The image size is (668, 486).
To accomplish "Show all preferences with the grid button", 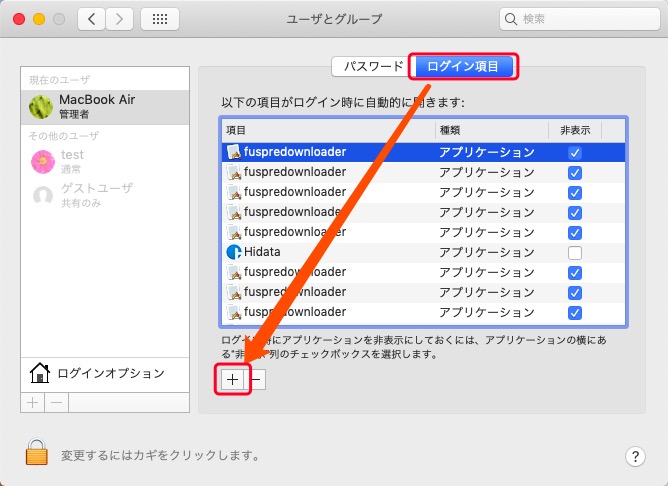I will coord(160,19).
